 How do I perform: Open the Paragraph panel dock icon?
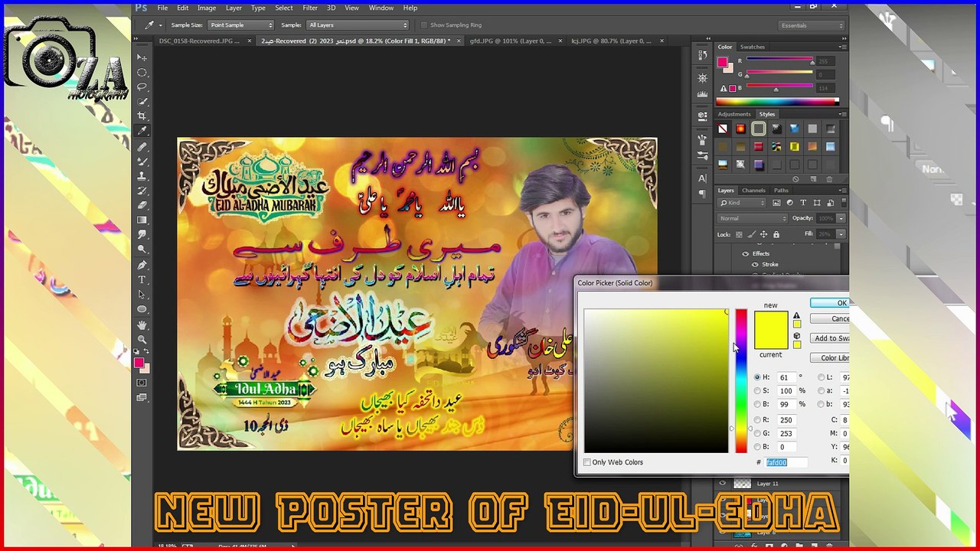[x=702, y=194]
